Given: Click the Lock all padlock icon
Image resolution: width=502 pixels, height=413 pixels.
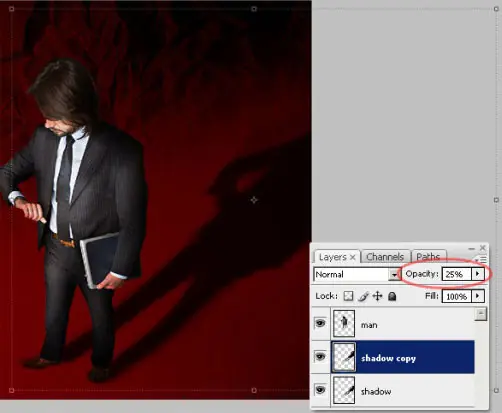Looking at the screenshot, I should tap(392, 296).
